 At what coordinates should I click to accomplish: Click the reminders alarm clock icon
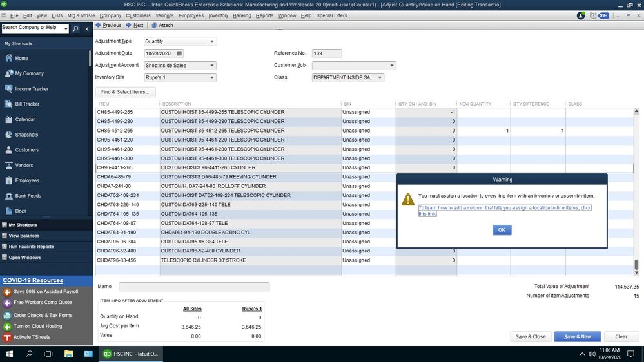[x=593, y=15]
